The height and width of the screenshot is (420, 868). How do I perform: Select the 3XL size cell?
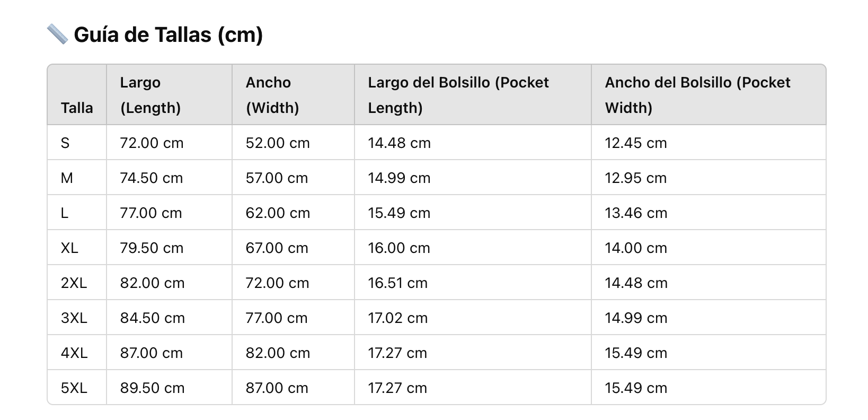(x=74, y=318)
